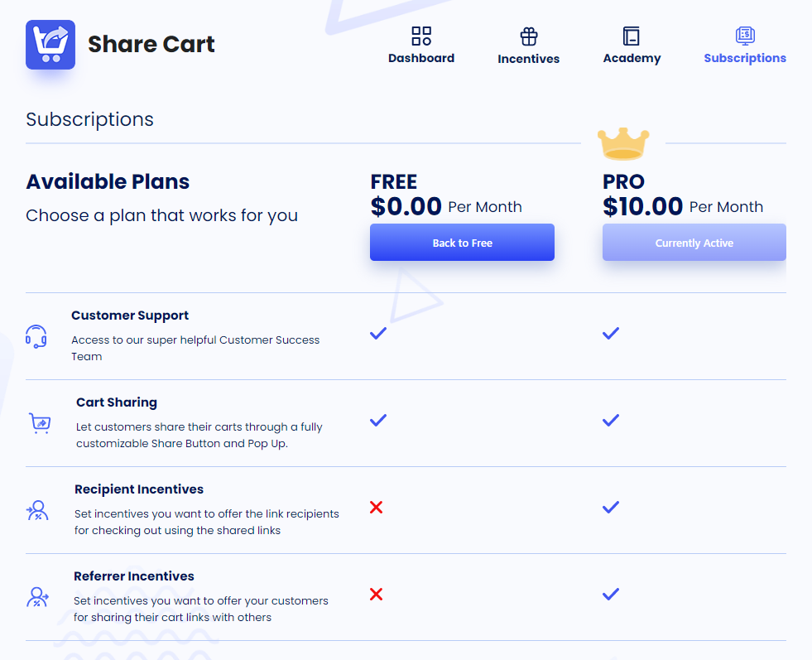Select the Referrer Incentives sharing icon

[x=37, y=595]
